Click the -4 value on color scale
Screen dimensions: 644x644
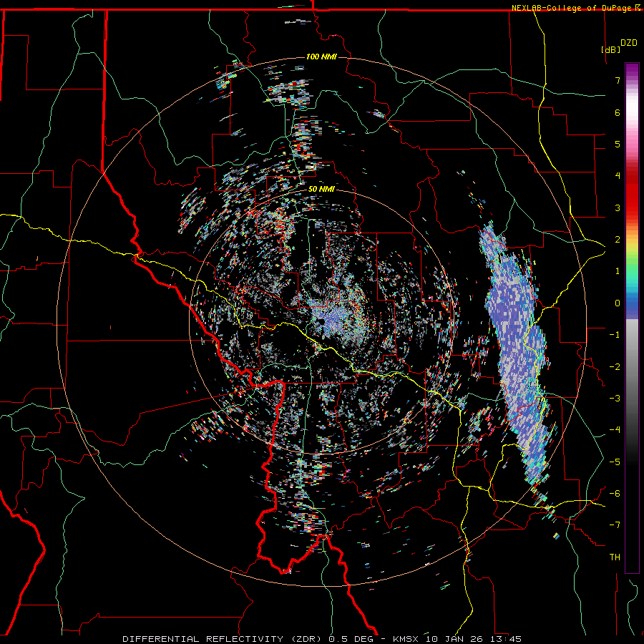(615, 430)
